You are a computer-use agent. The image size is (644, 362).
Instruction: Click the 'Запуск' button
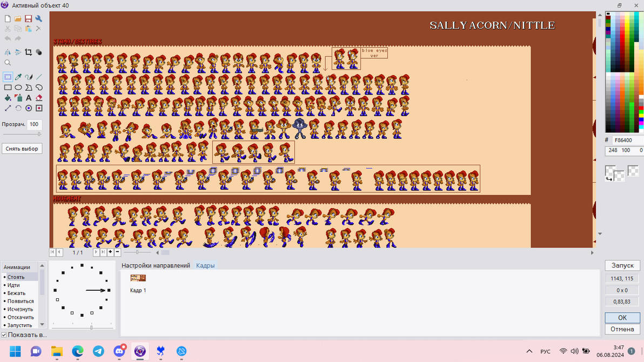pyautogui.click(x=622, y=265)
